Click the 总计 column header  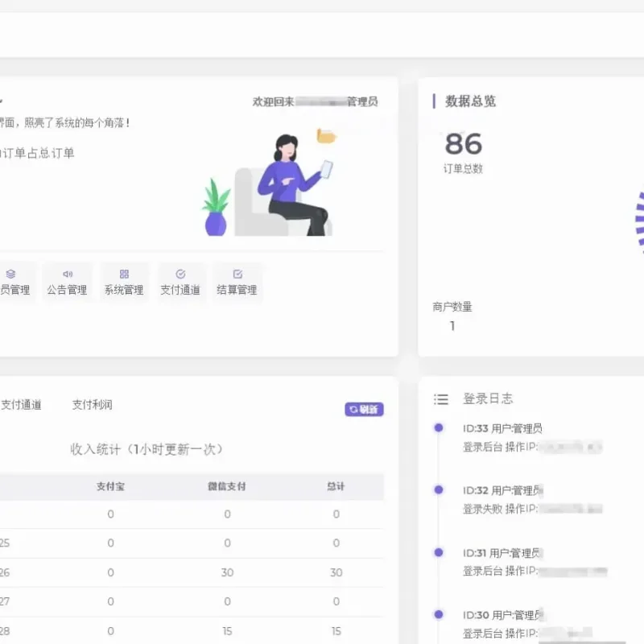point(336,486)
